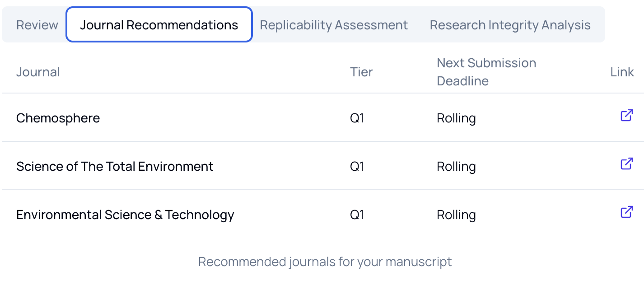Open the external link for Environmental Science & Technology
Image resolution: width=644 pixels, height=281 pixels.
[x=626, y=212]
